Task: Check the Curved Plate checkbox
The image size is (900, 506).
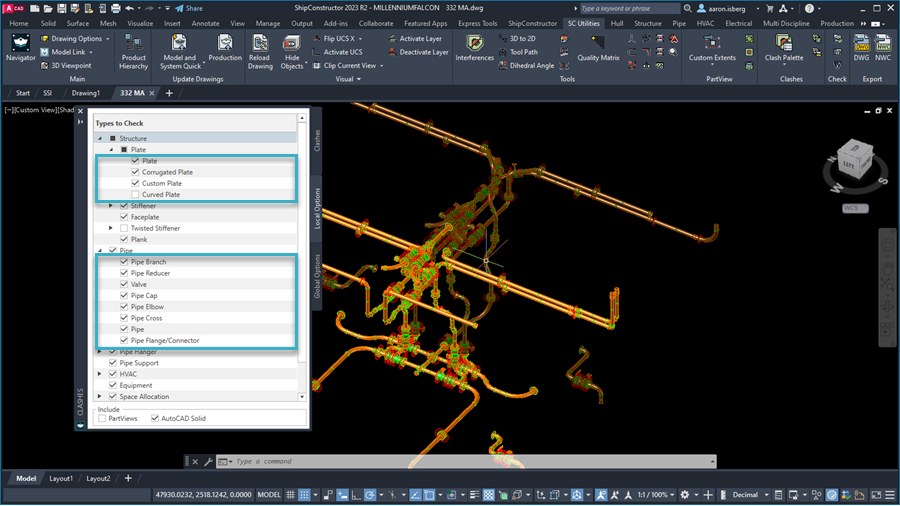Action: pos(135,194)
